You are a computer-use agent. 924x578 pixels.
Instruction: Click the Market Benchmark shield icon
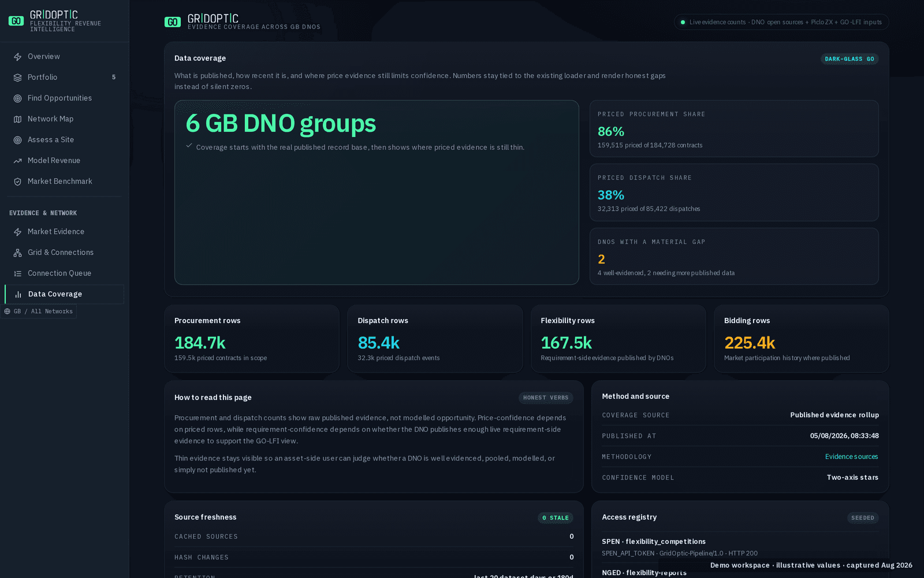coord(17,181)
